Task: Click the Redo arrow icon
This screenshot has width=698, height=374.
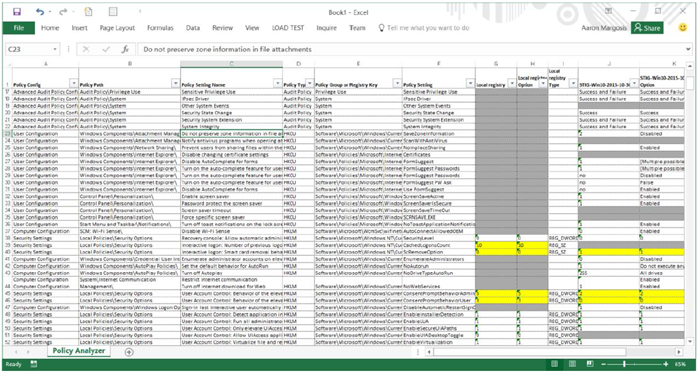Action: (63, 12)
